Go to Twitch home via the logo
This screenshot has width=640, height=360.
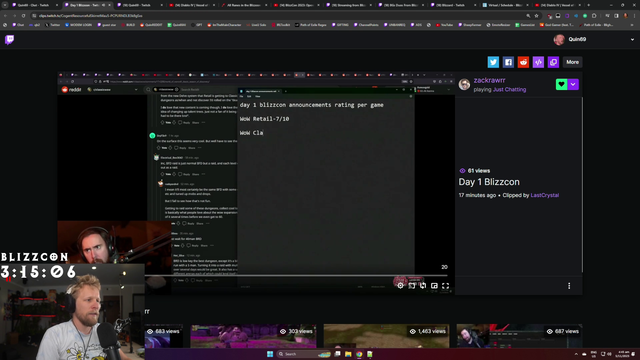(x=9, y=40)
